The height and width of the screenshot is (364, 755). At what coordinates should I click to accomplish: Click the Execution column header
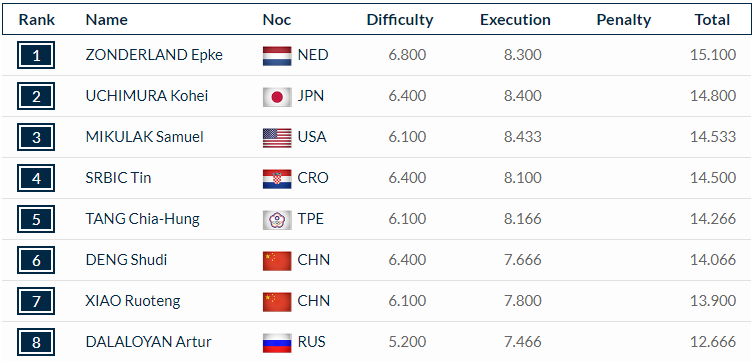pyautogui.click(x=515, y=20)
